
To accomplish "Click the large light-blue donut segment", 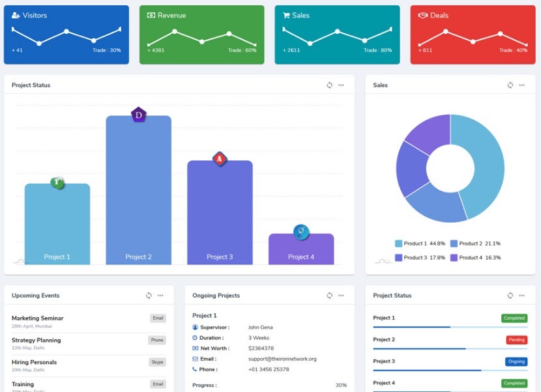I will point(488,162).
